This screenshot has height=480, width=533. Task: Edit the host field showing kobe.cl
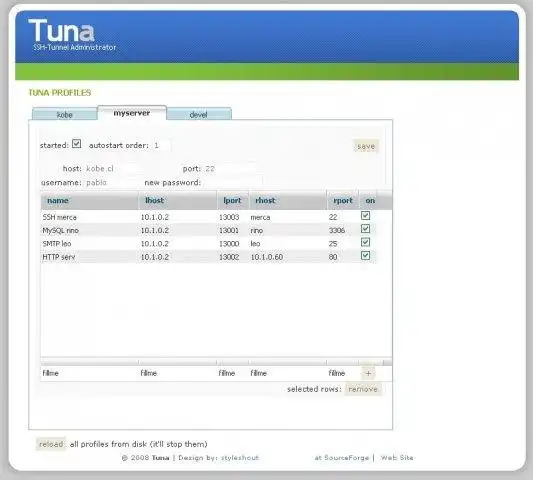[112, 169]
